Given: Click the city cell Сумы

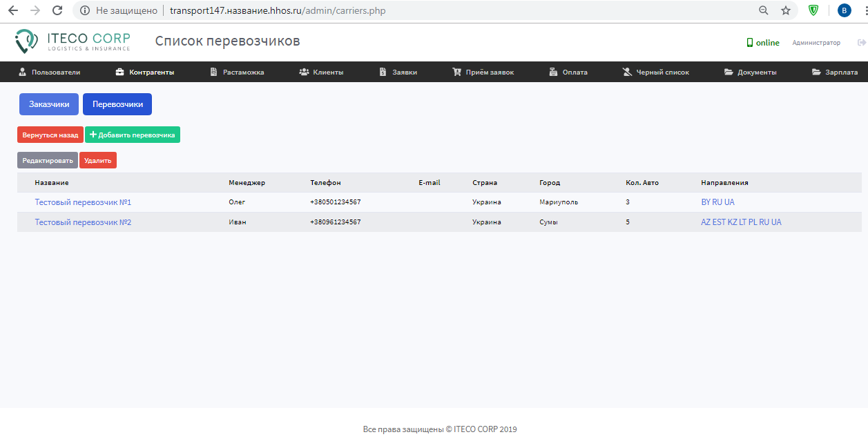Looking at the screenshot, I should click(548, 222).
